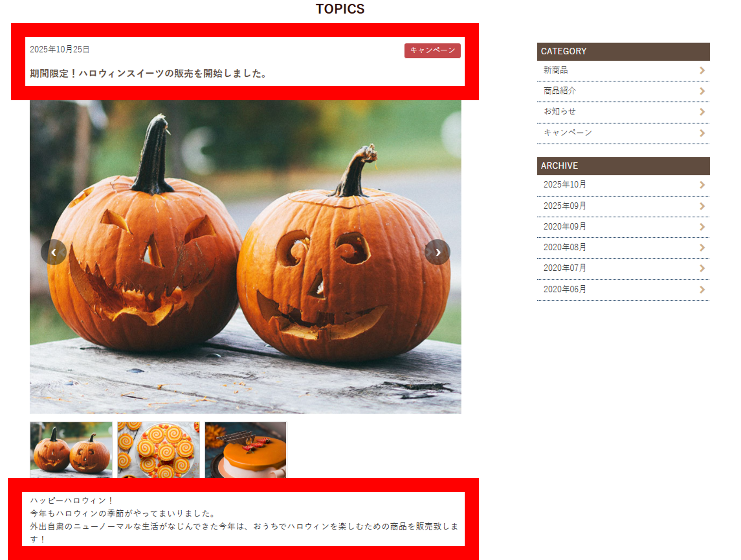Open 商品紹介 category link

pyautogui.click(x=623, y=91)
